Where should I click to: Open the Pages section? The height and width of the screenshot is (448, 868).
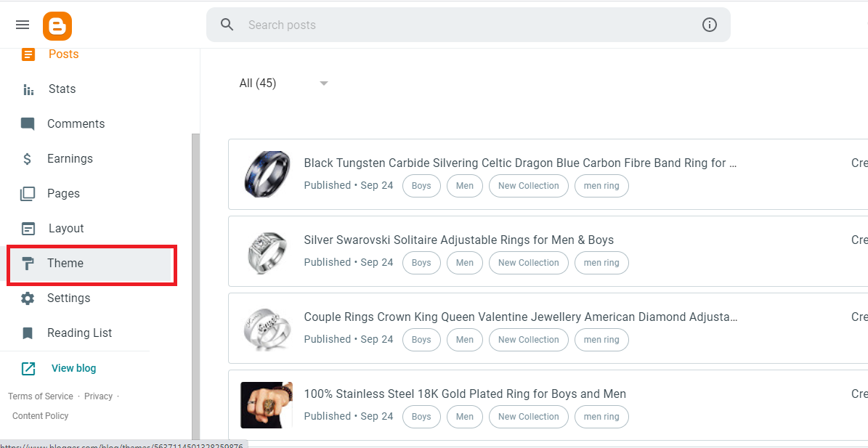coord(63,194)
